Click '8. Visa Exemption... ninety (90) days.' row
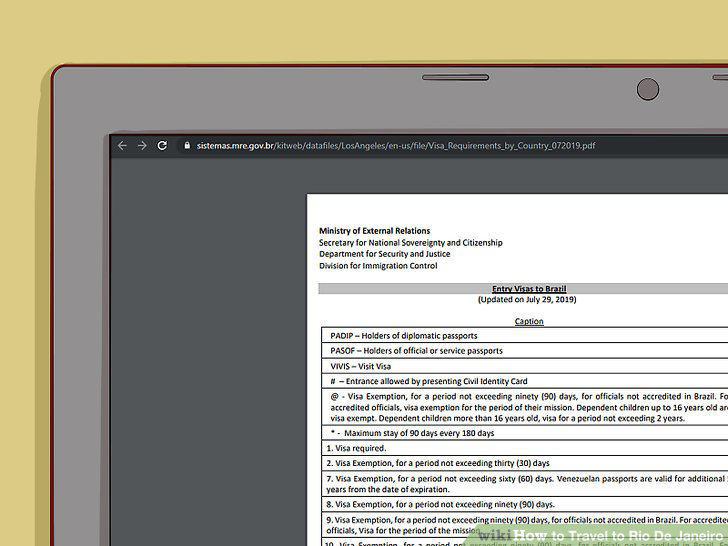 tap(525, 504)
